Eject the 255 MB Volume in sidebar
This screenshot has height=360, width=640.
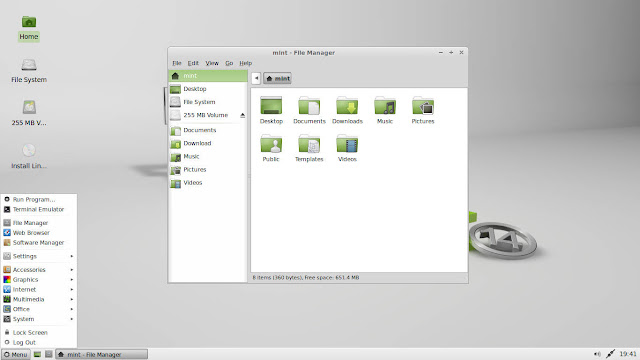click(x=242, y=116)
